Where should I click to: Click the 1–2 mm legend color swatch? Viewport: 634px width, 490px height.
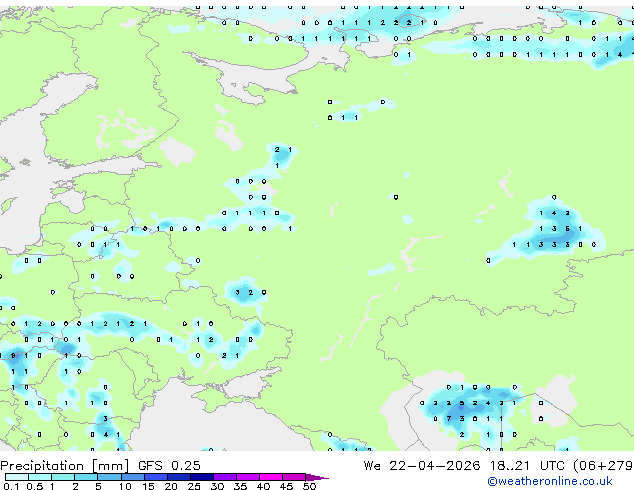tap(63, 477)
